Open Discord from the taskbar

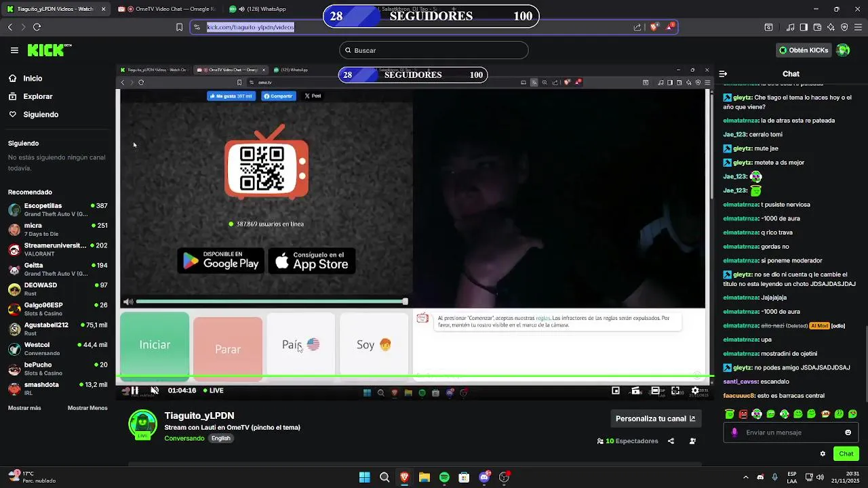pos(484,477)
